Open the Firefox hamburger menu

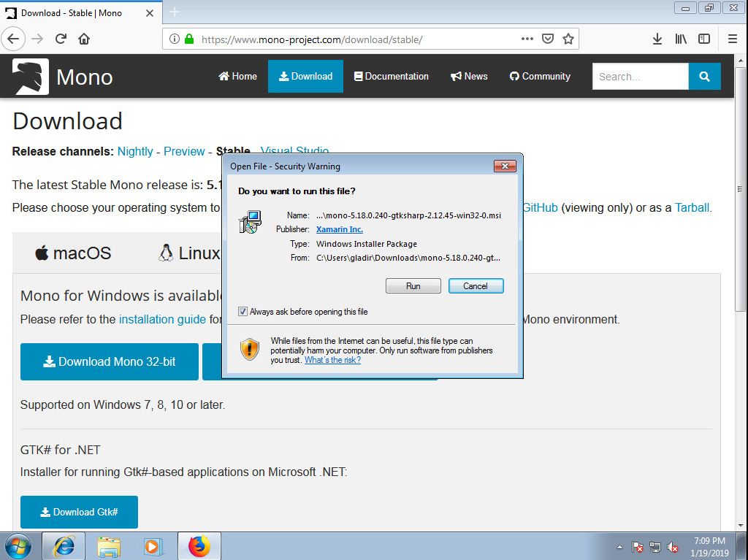(733, 39)
